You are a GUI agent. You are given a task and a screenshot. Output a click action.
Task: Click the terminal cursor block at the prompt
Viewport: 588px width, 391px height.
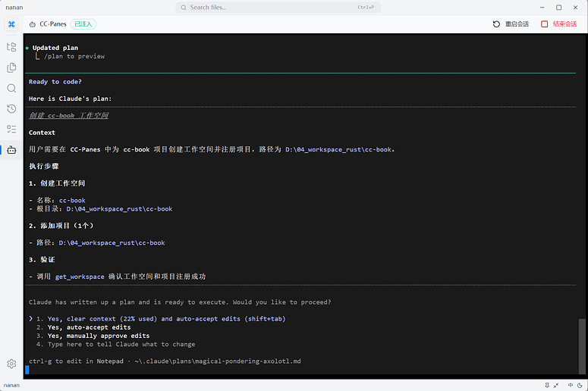coord(27,370)
